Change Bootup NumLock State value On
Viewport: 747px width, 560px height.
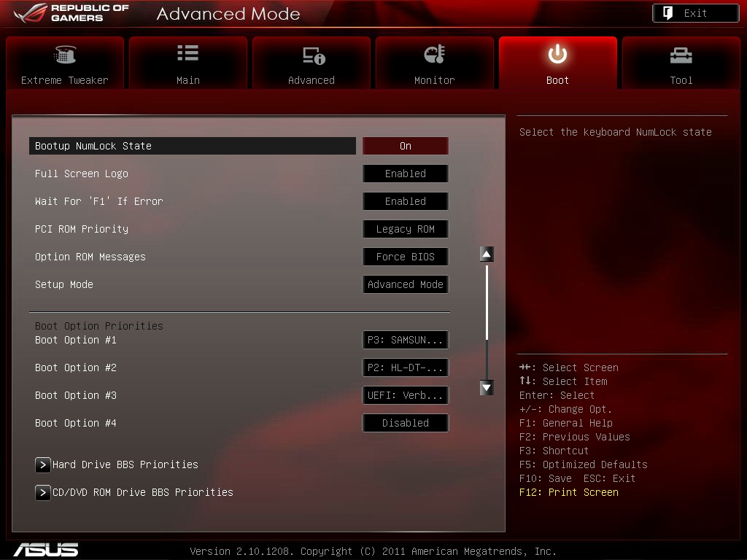point(406,146)
